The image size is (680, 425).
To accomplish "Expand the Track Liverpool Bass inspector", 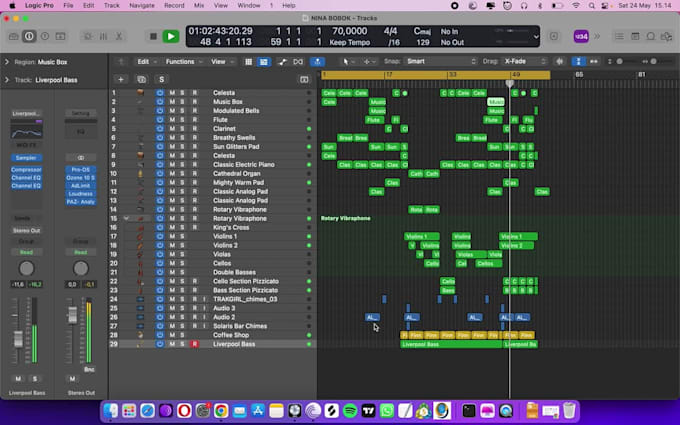I will pyautogui.click(x=7, y=80).
